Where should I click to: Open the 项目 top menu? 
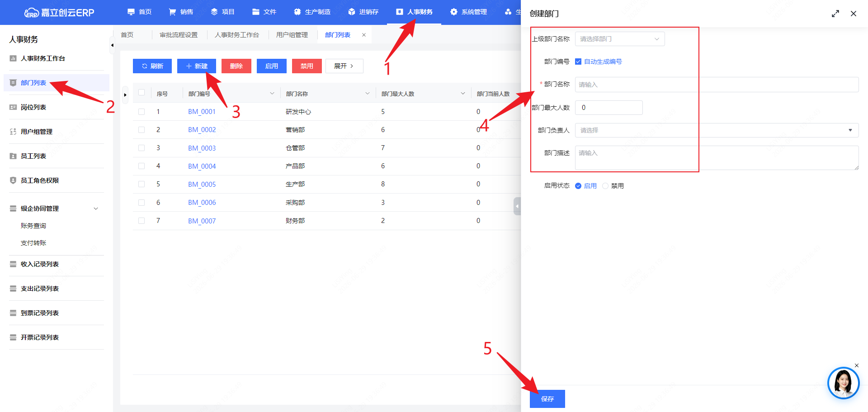(222, 12)
